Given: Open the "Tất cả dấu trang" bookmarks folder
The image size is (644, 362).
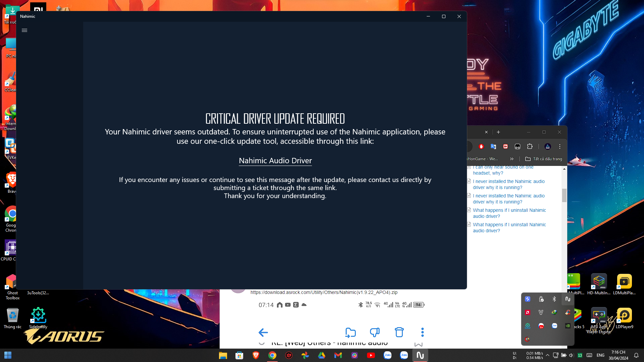Looking at the screenshot, I should pyautogui.click(x=543, y=159).
